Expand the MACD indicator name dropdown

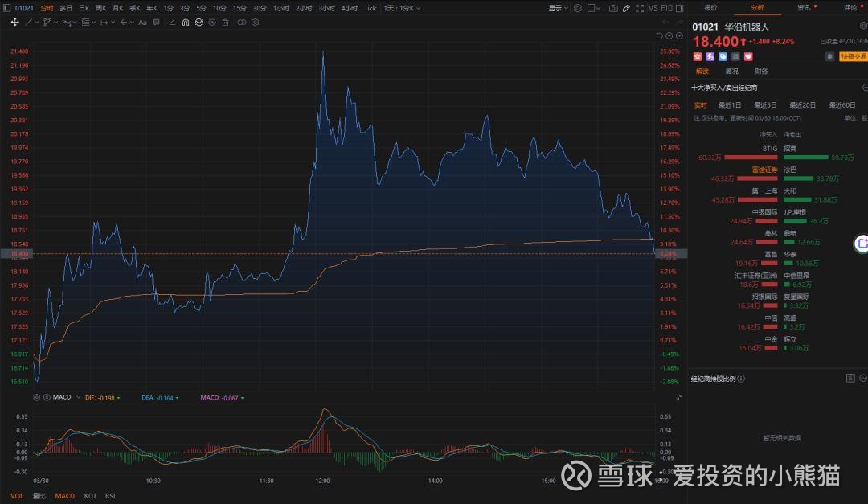point(79,397)
